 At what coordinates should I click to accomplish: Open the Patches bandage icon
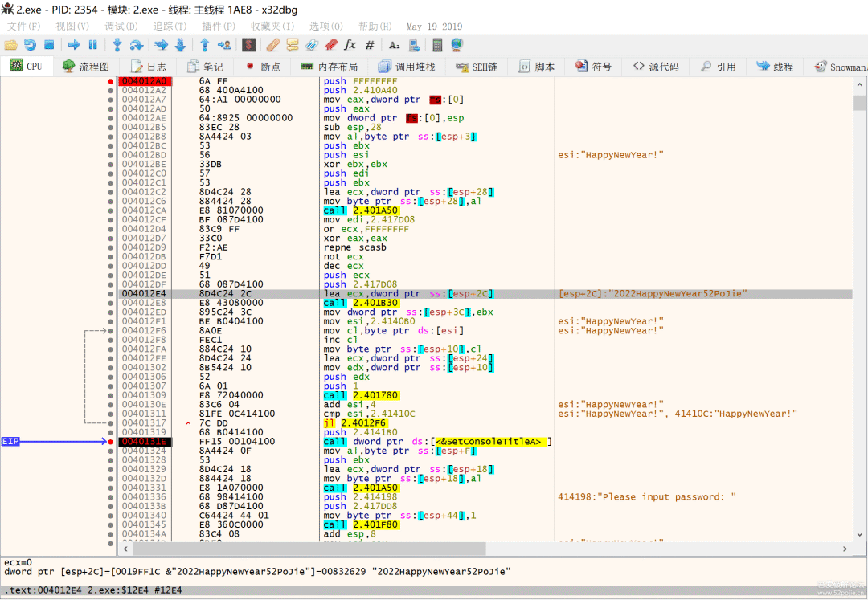[273, 45]
